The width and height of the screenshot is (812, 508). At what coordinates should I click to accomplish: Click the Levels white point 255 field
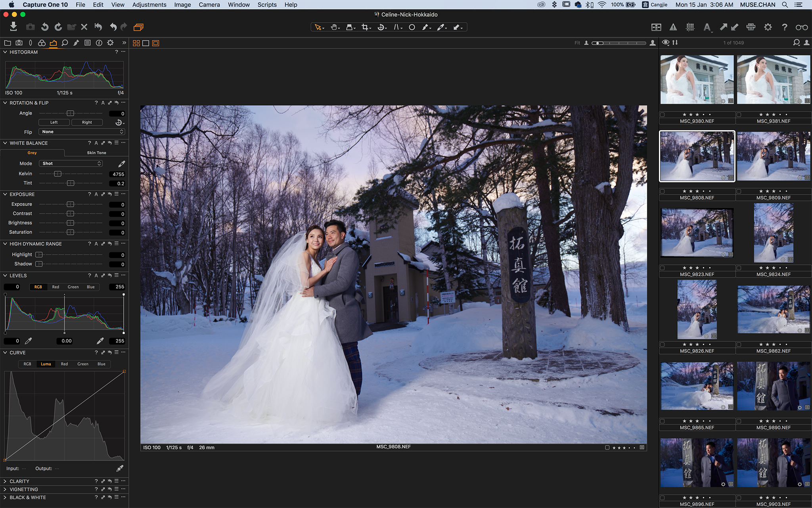coord(117,287)
